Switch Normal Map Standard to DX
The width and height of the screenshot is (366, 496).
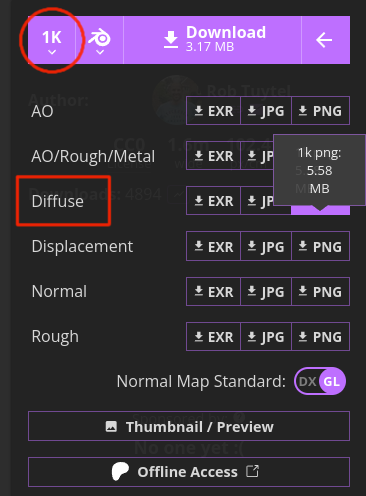[x=307, y=381]
